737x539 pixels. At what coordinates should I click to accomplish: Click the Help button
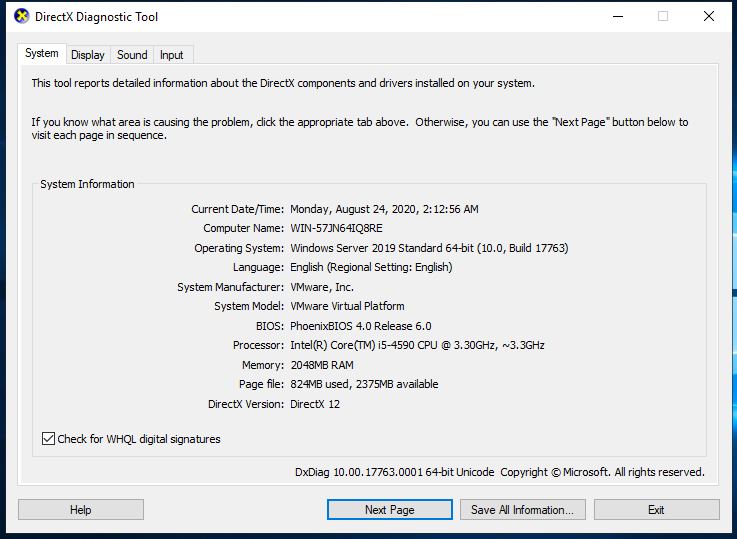[x=81, y=510]
